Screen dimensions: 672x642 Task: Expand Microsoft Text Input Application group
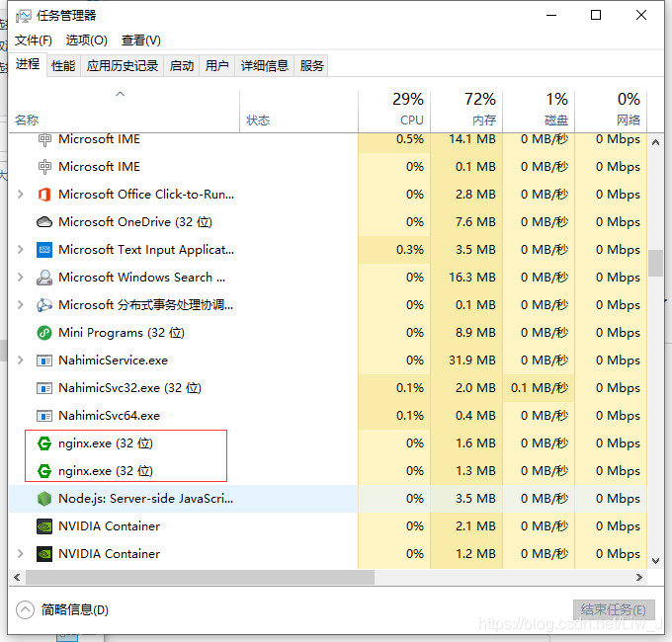click(20, 250)
